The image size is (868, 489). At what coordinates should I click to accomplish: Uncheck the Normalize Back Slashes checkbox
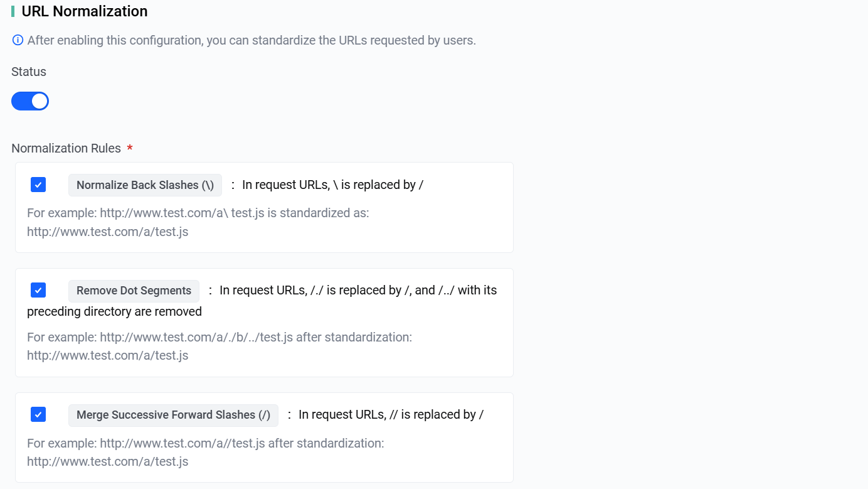pyautogui.click(x=38, y=185)
